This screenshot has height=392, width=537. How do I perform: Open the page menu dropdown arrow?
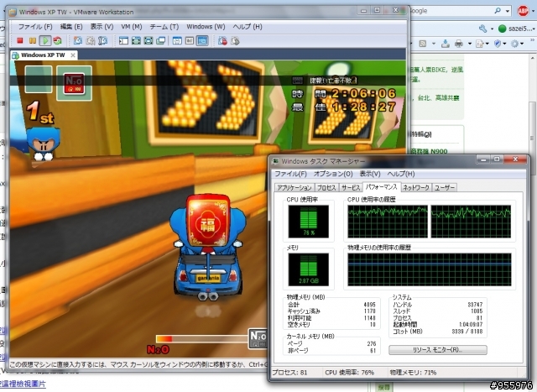(487, 44)
